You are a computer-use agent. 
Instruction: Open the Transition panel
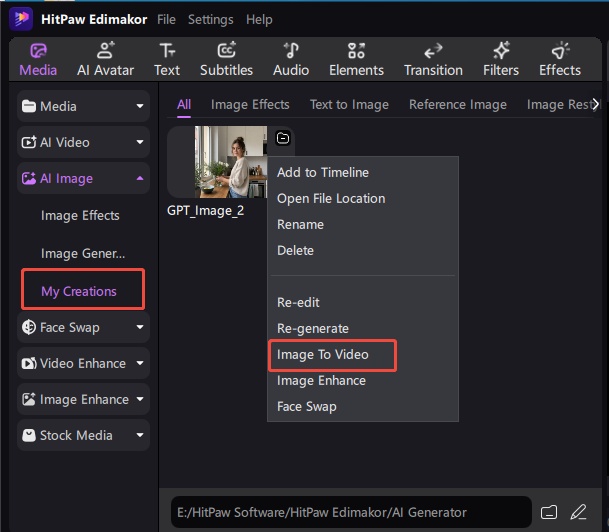[x=433, y=60]
